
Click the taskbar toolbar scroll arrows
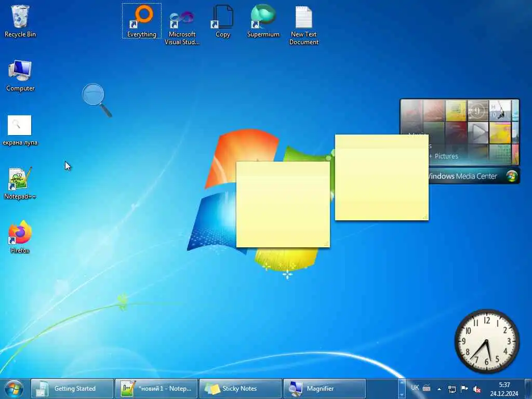pyautogui.click(x=402, y=389)
